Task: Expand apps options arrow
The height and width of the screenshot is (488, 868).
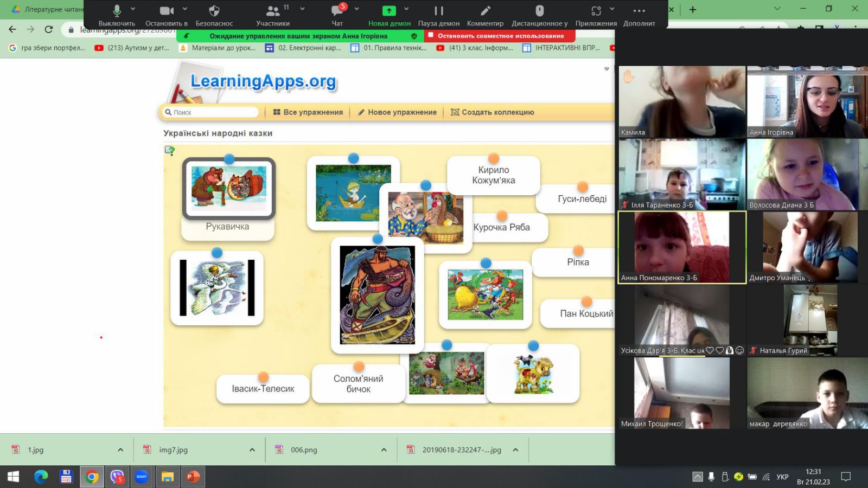Action: 612,9
